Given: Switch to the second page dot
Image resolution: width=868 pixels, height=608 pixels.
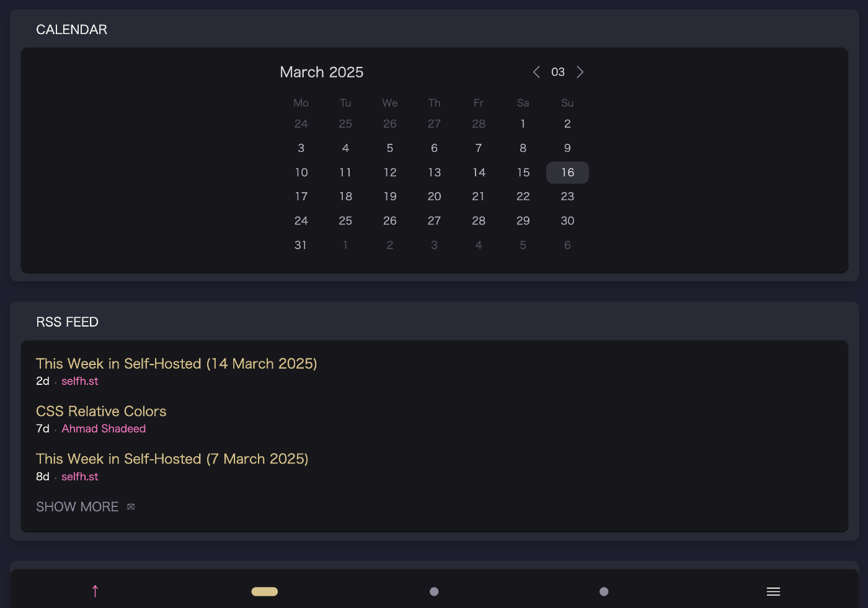Looking at the screenshot, I should point(434,592).
